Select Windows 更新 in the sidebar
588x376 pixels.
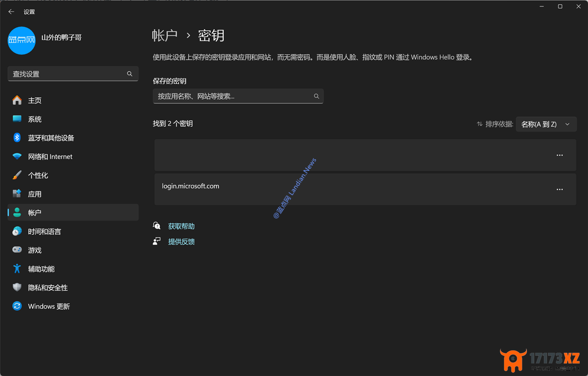pyautogui.click(x=73, y=306)
